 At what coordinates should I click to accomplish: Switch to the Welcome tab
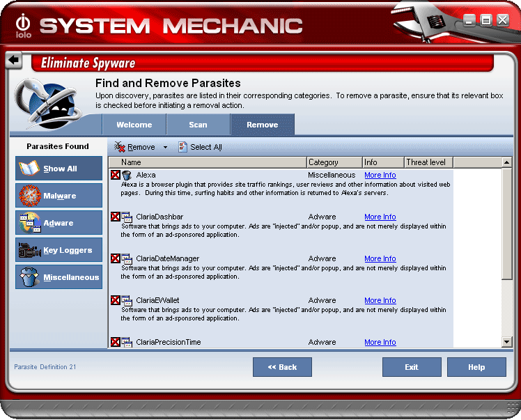(134, 125)
